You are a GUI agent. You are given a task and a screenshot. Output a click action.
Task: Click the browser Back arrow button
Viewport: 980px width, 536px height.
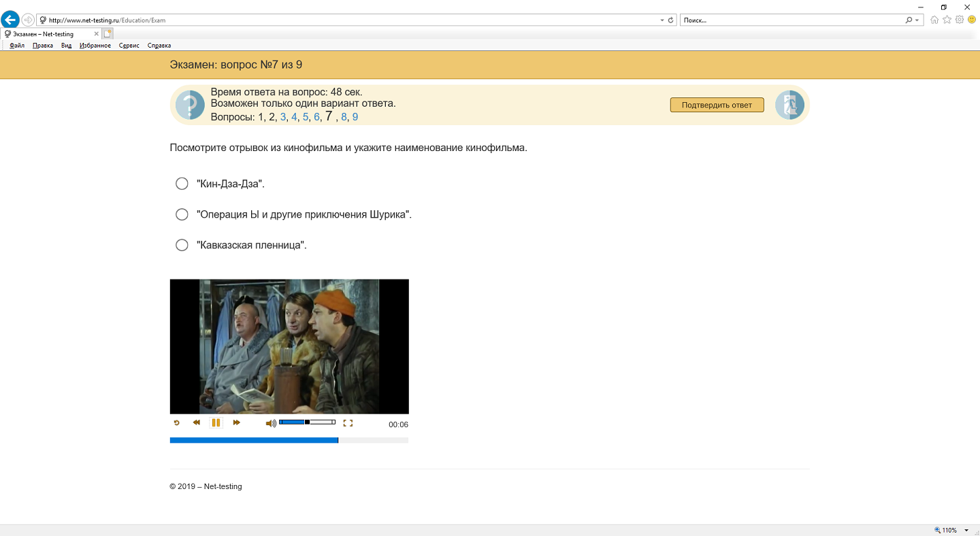[x=10, y=20]
